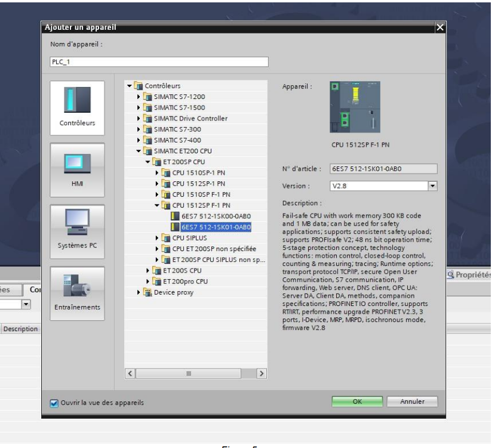Select the ET 200SP CPU row
Viewport: 495px width, 448px height.
pyautogui.click(x=184, y=162)
